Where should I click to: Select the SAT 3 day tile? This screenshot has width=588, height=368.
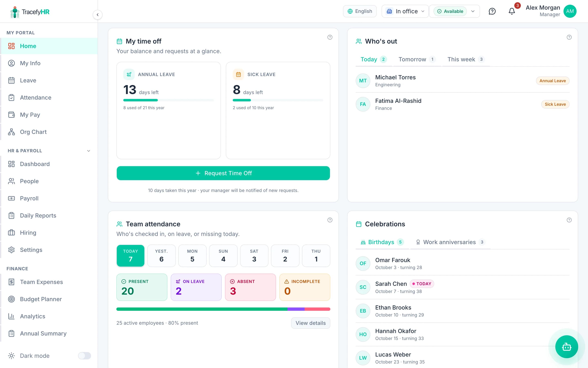click(254, 256)
